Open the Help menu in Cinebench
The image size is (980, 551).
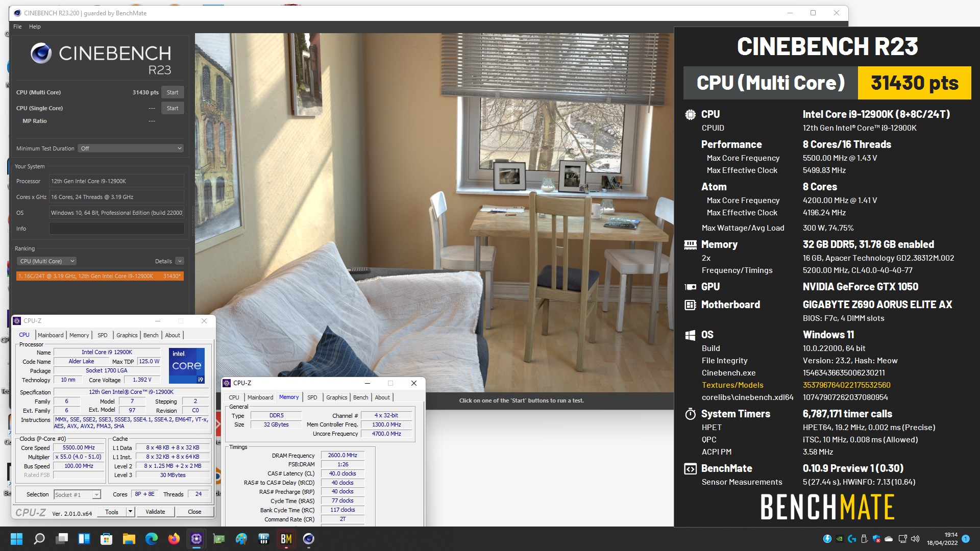click(35, 27)
